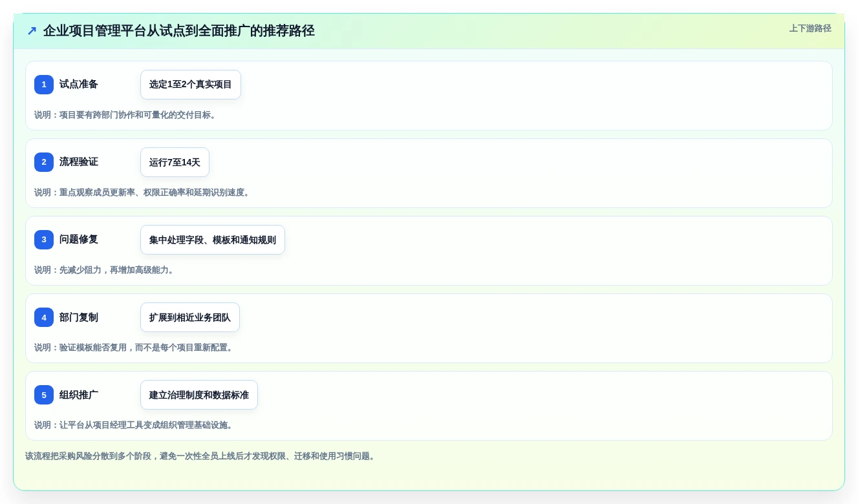
Task: Click the step 2 number badge
Action: click(x=44, y=162)
